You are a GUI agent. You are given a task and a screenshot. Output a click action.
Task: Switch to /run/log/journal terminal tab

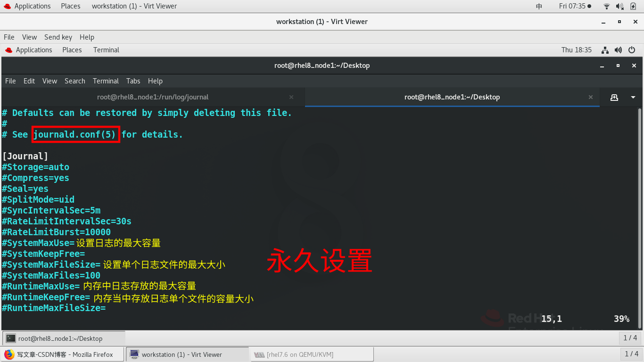[x=153, y=97]
